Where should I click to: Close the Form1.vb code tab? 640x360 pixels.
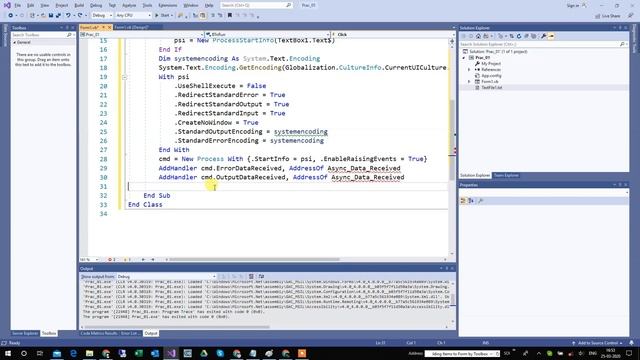point(109,27)
